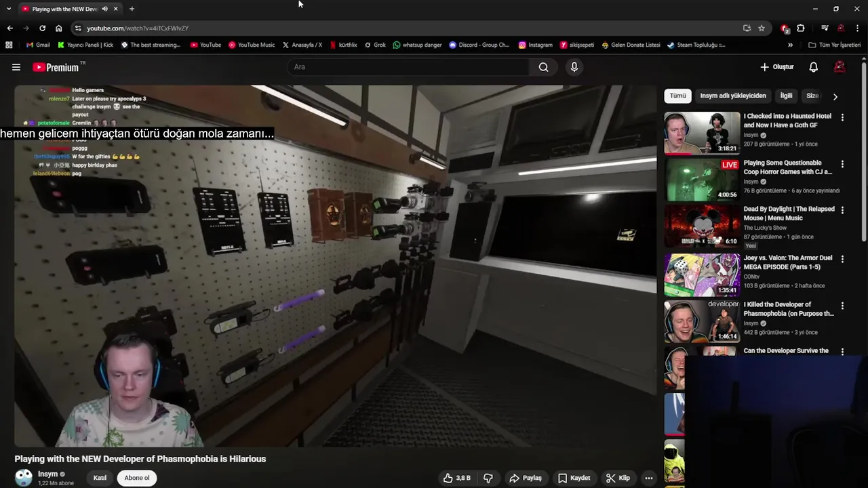
Task: Open the browser extensions puzzle icon
Action: (801, 28)
